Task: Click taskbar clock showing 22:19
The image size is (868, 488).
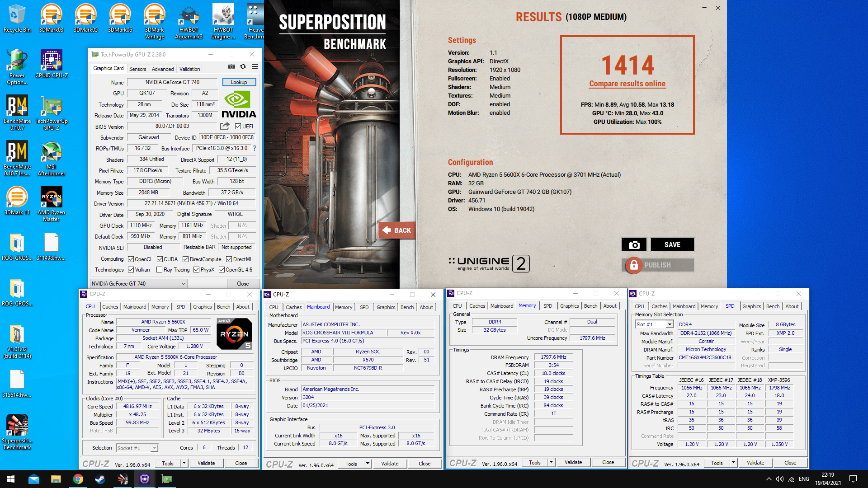Action: click(x=828, y=479)
